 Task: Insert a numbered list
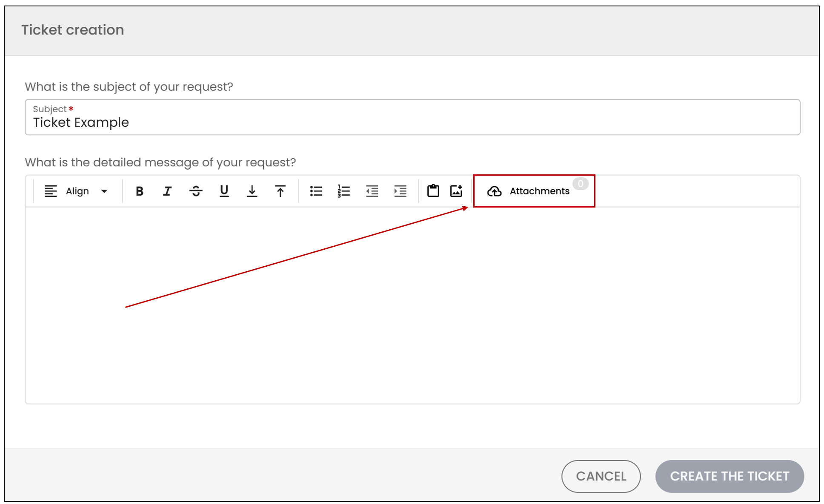point(343,191)
